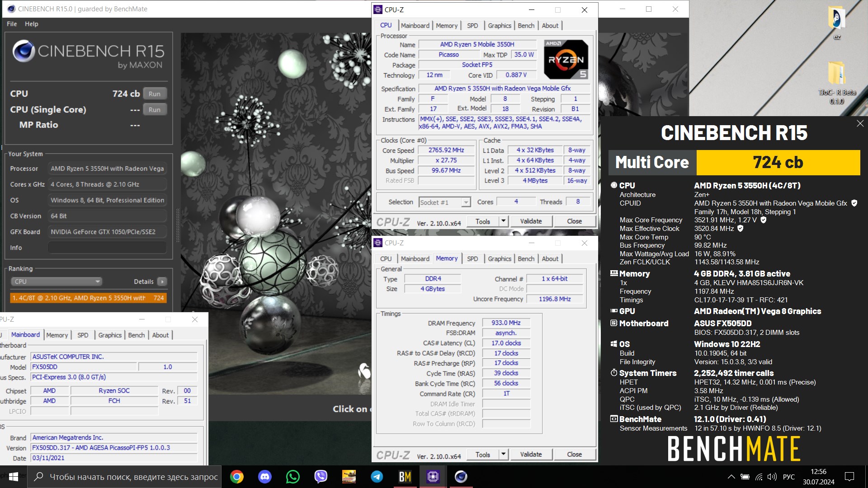
Task: Open the Ranking CPU dropdown
Action: coord(56,281)
